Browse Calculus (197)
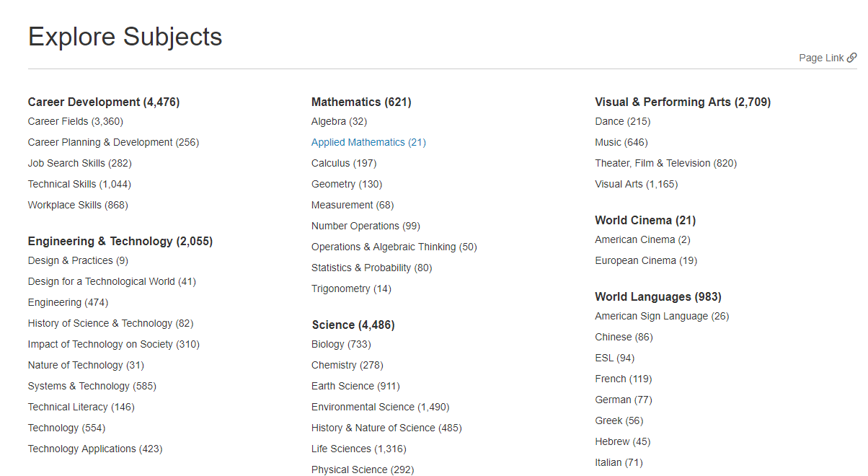 tap(344, 163)
